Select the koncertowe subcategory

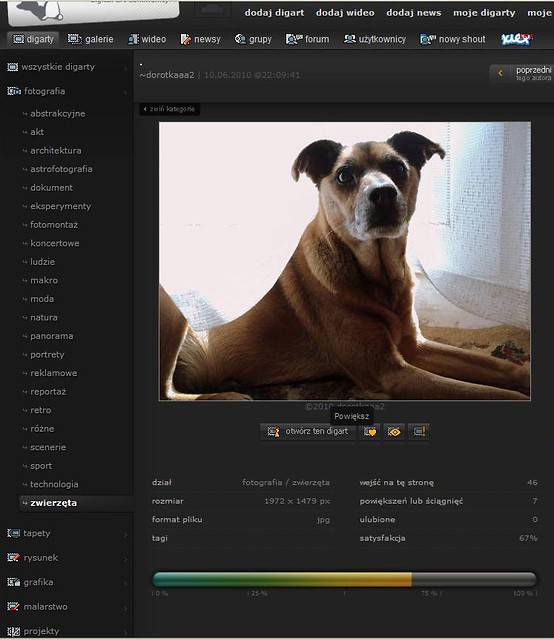[55, 243]
